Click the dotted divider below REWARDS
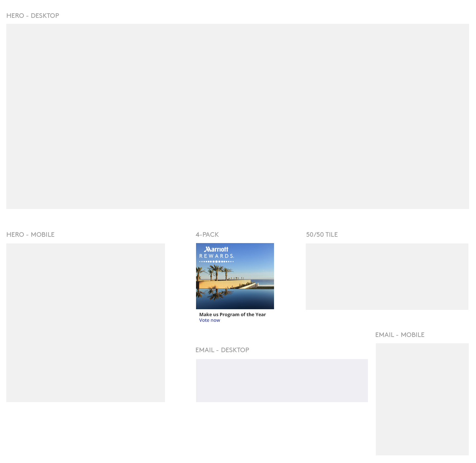The width and height of the screenshot is (476, 463). click(x=217, y=262)
